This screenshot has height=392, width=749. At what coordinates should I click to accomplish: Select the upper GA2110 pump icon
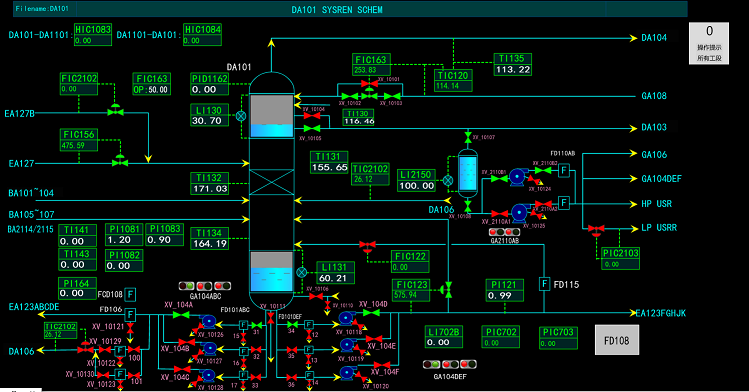coord(517,177)
